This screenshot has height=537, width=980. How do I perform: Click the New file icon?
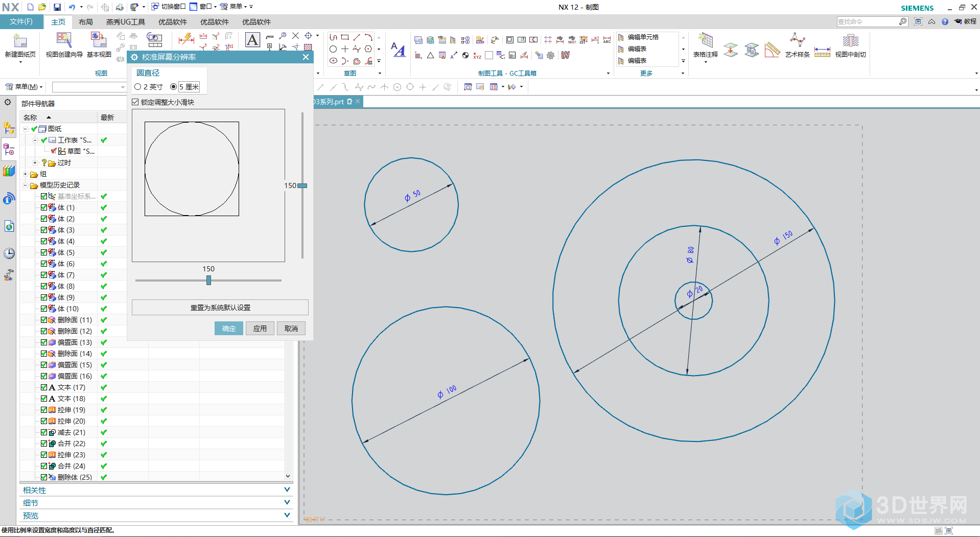click(31, 7)
